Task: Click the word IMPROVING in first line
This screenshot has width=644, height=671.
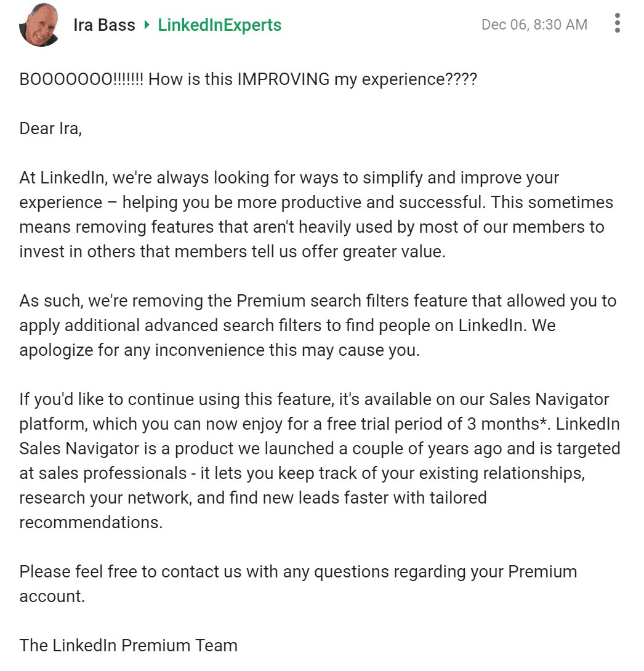Action: [283, 79]
